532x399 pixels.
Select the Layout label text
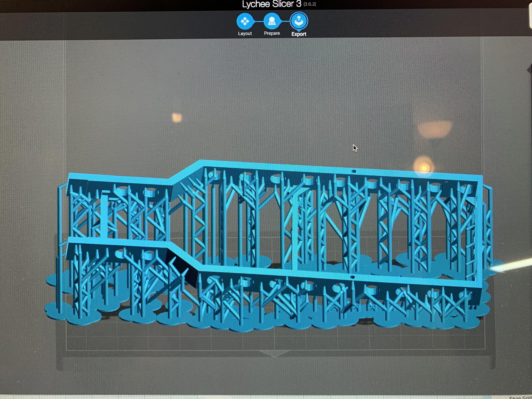pyautogui.click(x=245, y=33)
